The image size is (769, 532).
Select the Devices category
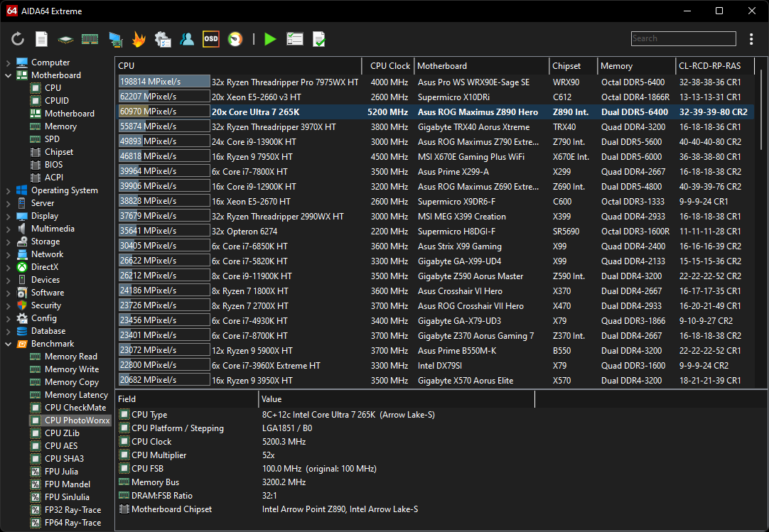45,279
